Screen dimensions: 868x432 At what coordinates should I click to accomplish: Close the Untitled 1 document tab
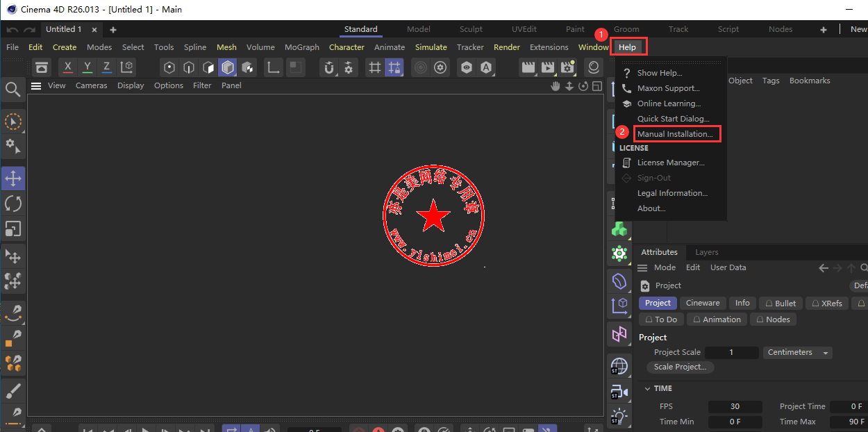(x=94, y=30)
